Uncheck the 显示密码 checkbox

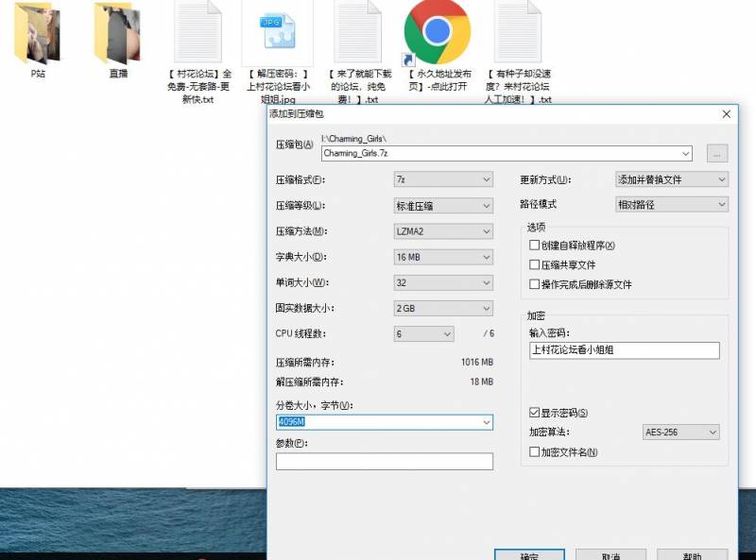(535, 413)
